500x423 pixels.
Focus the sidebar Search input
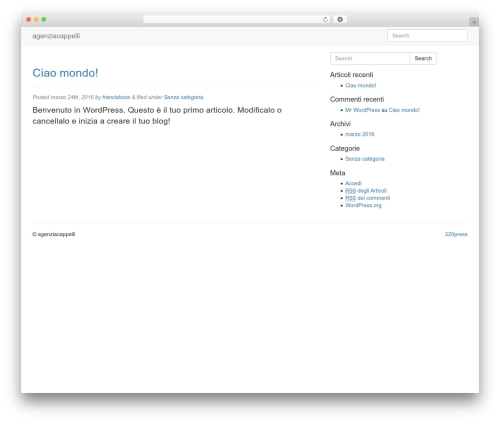[x=370, y=58]
